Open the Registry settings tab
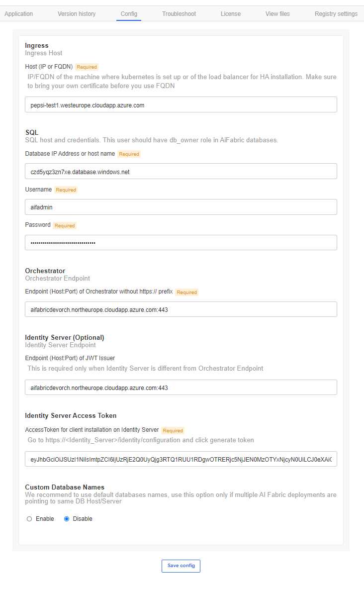This screenshot has width=364, height=590. click(x=336, y=13)
